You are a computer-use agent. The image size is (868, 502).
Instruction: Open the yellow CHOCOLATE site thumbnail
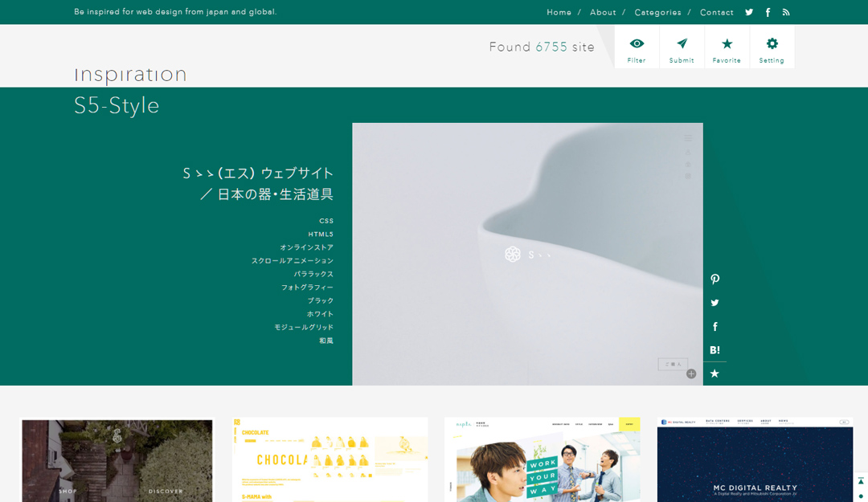point(330,460)
